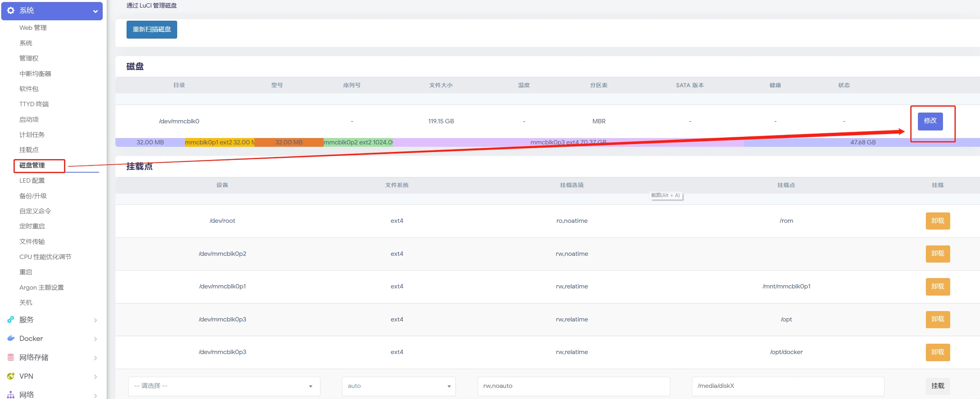The height and width of the screenshot is (399, 980).
Task: Click the first 32.00 MB partition segment
Action: coord(150,142)
